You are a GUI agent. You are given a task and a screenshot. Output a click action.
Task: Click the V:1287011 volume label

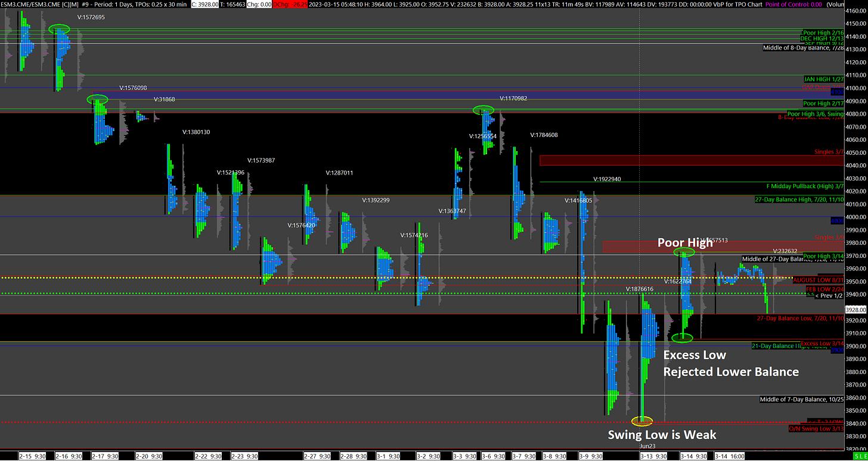(339, 173)
